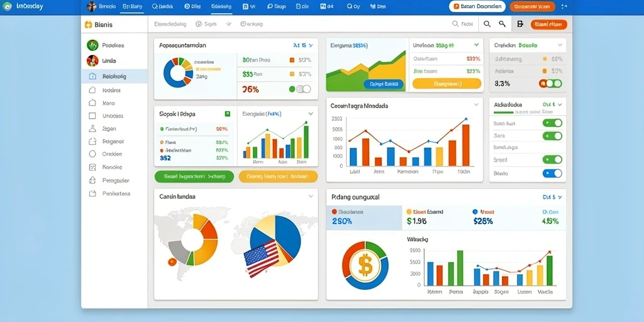Viewport: 644px width, 322px height.
Task: Click the round avatar in top bar
Action: tap(91, 6)
